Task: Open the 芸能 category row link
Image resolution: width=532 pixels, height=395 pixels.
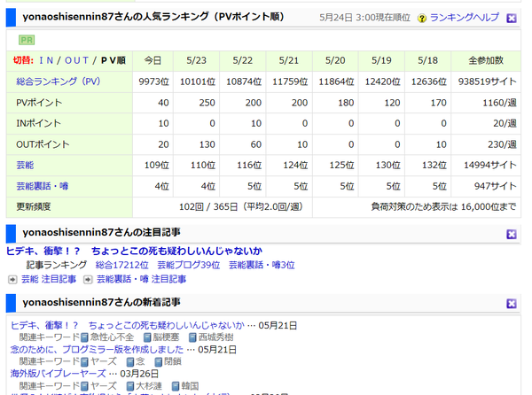Action: [25, 165]
